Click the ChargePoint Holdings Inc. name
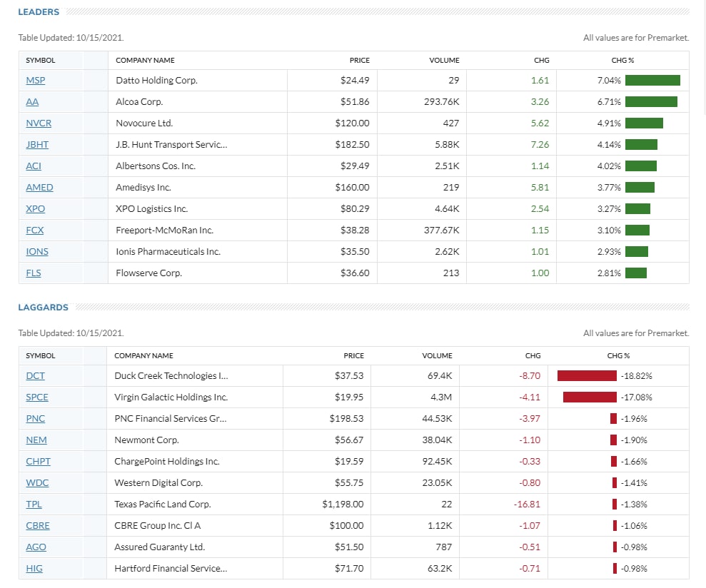This screenshot has height=588, width=706. (166, 461)
